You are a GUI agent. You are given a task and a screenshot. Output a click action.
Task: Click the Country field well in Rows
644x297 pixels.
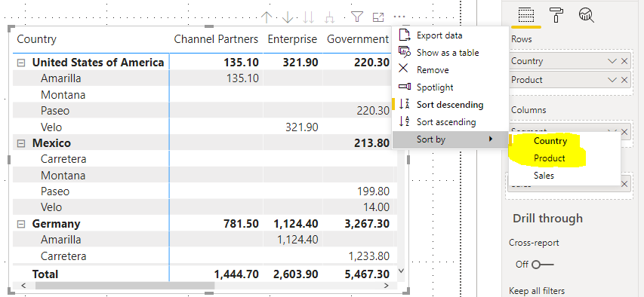(x=570, y=61)
